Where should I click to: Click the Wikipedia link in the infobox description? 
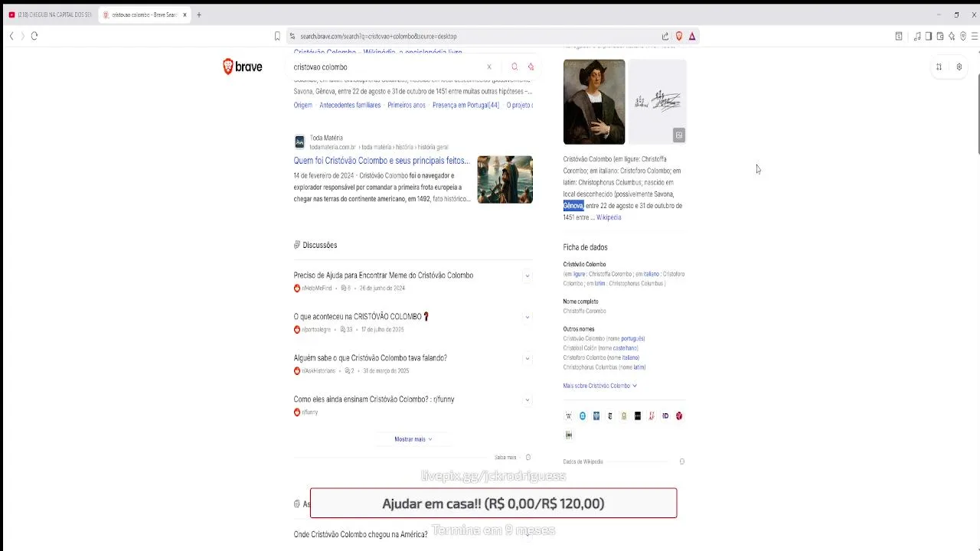pos(609,217)
